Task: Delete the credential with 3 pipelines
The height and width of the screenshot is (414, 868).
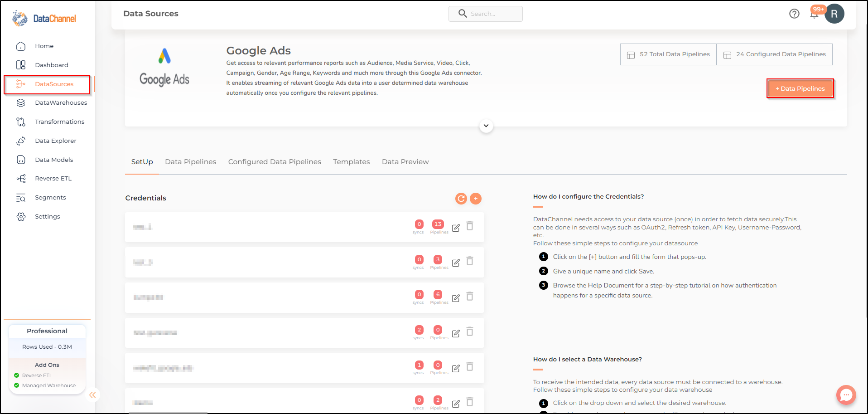Action: point(470,261)
